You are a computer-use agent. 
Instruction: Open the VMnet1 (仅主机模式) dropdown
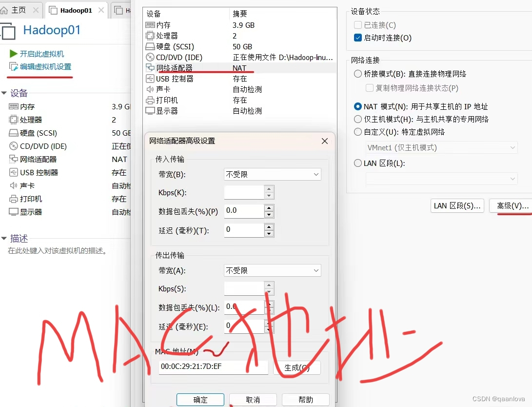coord(442,148)
